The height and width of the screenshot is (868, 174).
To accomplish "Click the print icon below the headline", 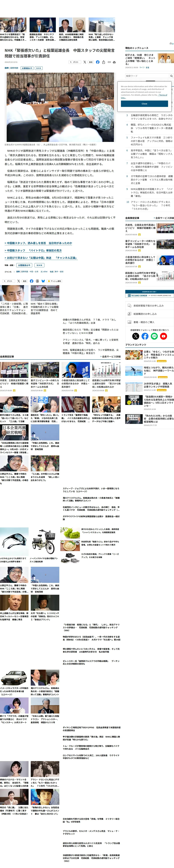I will [x=114, y=62].
